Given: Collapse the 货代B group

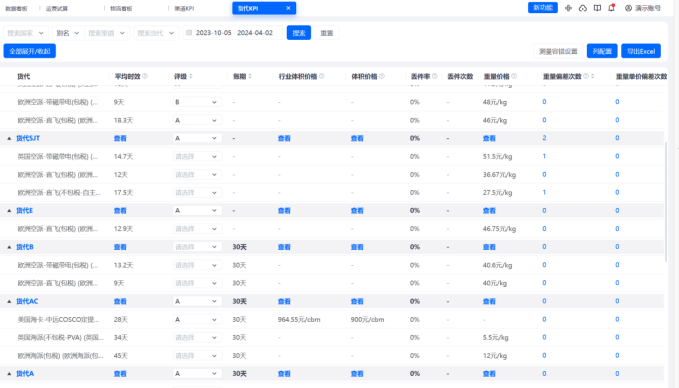Looking at the screenshot, I should click(9, 247).
